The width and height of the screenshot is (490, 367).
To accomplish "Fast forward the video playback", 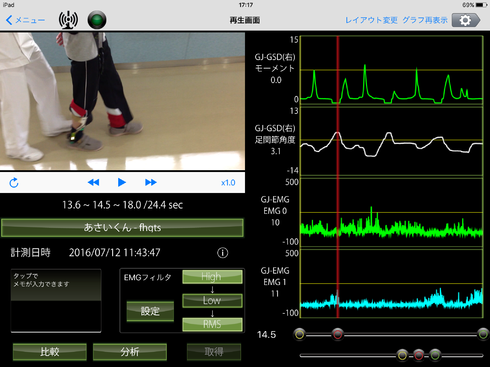I will coord(151,182).
